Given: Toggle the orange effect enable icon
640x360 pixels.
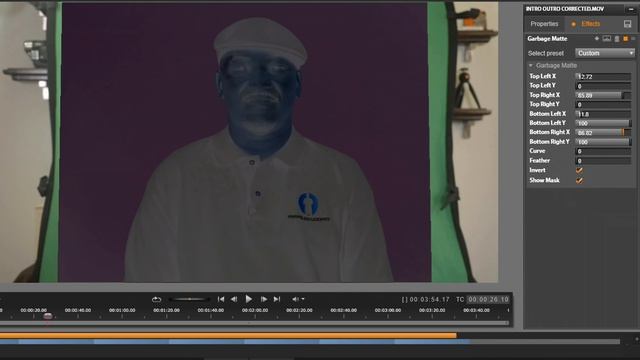Looking at the screenshot, I should (625, 39).
